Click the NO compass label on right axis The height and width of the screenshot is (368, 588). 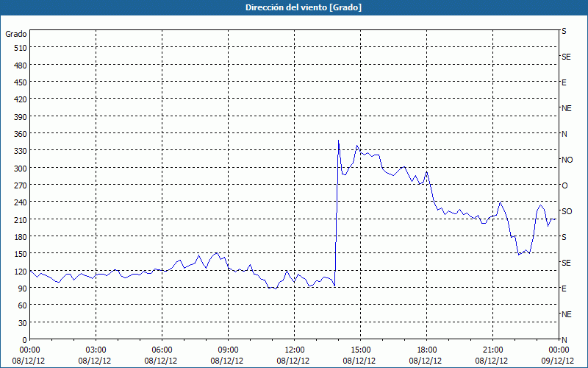(567, 160)
